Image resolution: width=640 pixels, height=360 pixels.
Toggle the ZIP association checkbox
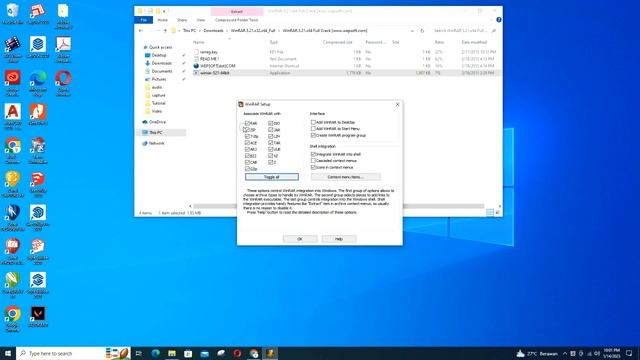[247, 130]
